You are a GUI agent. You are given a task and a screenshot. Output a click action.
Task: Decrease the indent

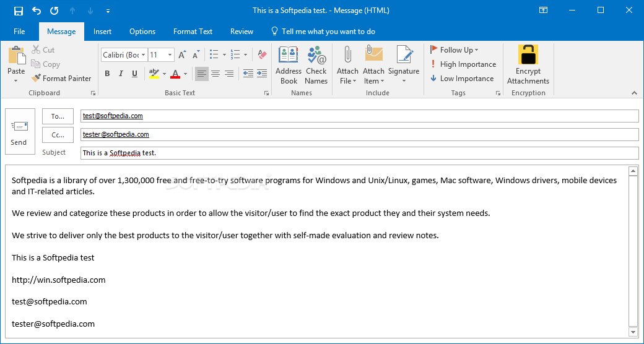pyautogui.click(x=248, y=74)
